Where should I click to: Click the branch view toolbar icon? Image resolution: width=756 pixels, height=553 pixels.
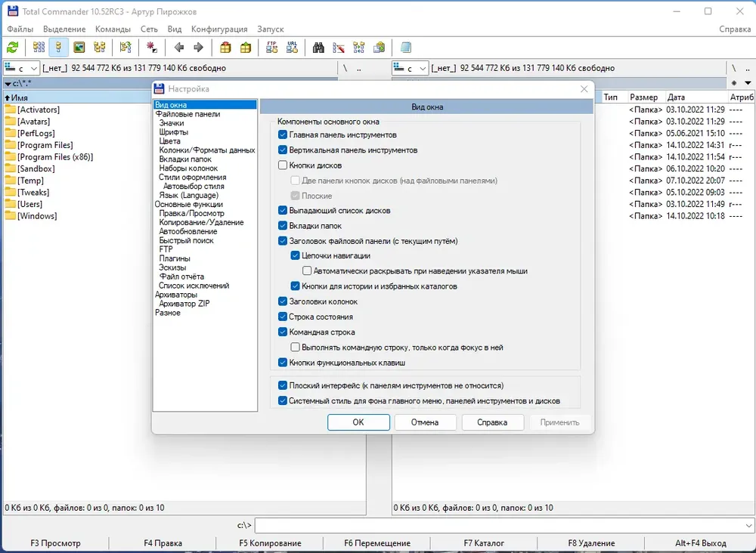coord(125,47)
